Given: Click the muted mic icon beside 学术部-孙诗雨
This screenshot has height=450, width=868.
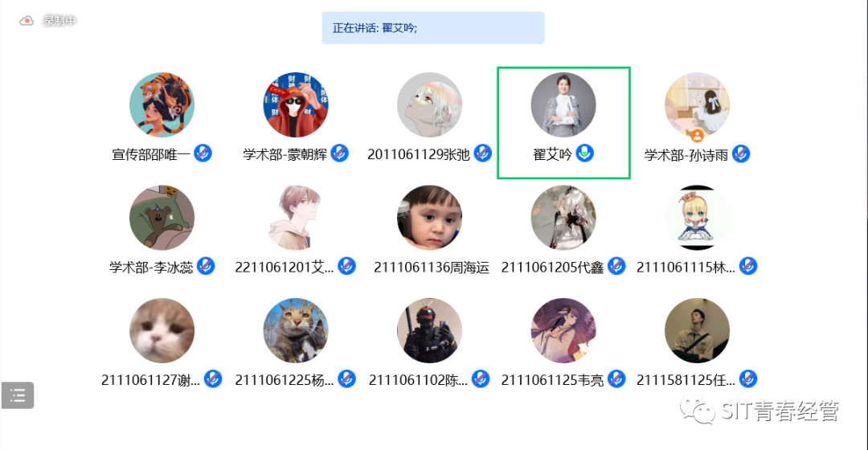Looking at the screenshot, I should (x=741, y=153).
